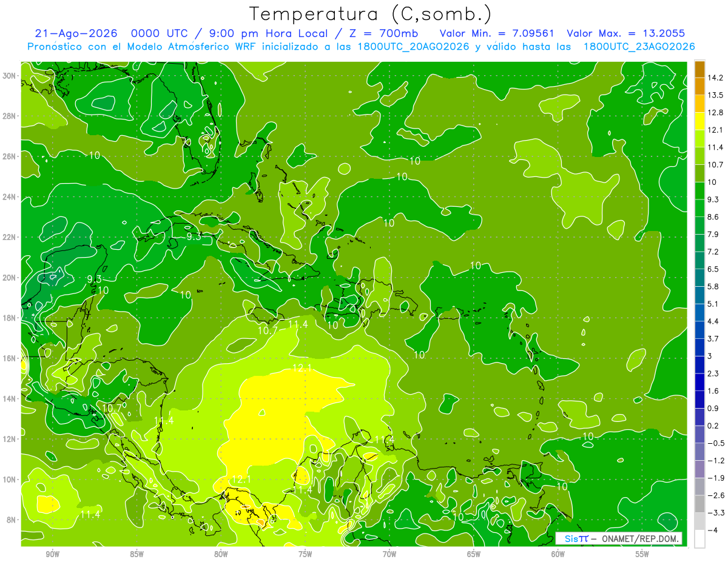Click the purple scale segment between -1.2 and -1.9

pyautogui.click(x=699, y=469)
